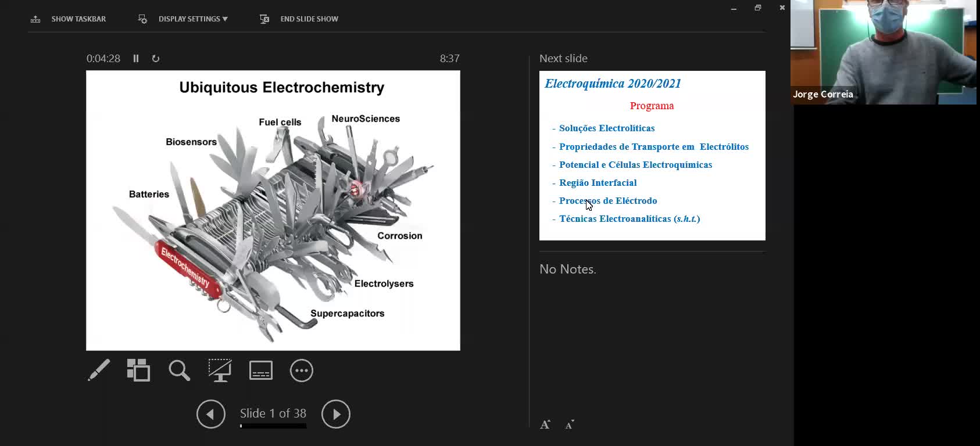Click the End Slide Show icon

coord(264,19)
